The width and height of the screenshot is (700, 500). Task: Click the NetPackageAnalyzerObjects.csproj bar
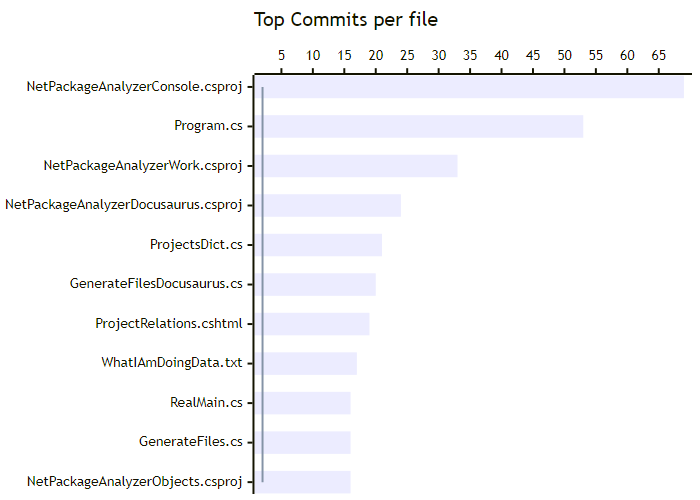coord(302,481)
